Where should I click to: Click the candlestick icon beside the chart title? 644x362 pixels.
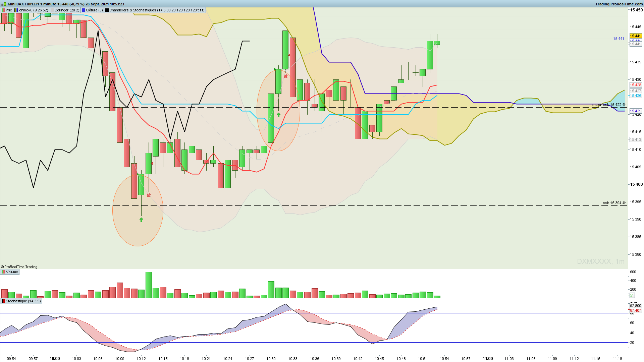[x=3, y=4]
